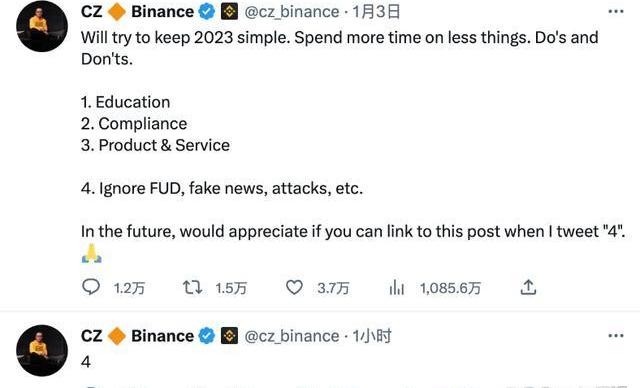Click the Binance affiliation badge on second tweet

pos(229,336)
